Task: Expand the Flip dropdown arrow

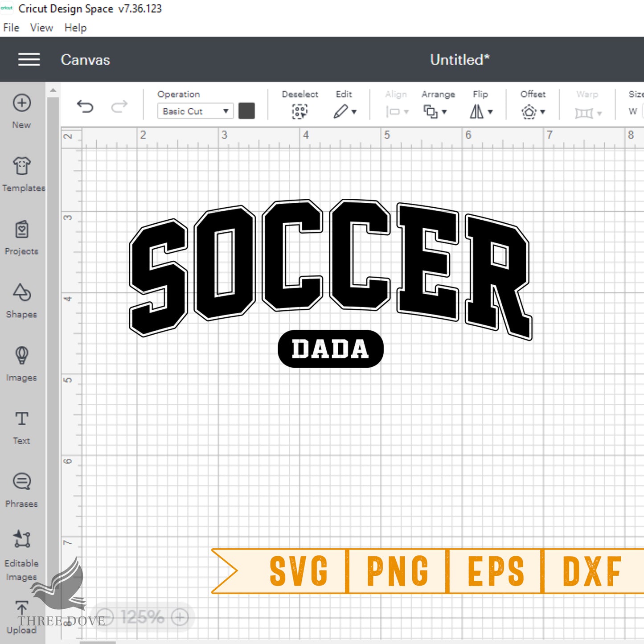Action: (x=490, y=112)
